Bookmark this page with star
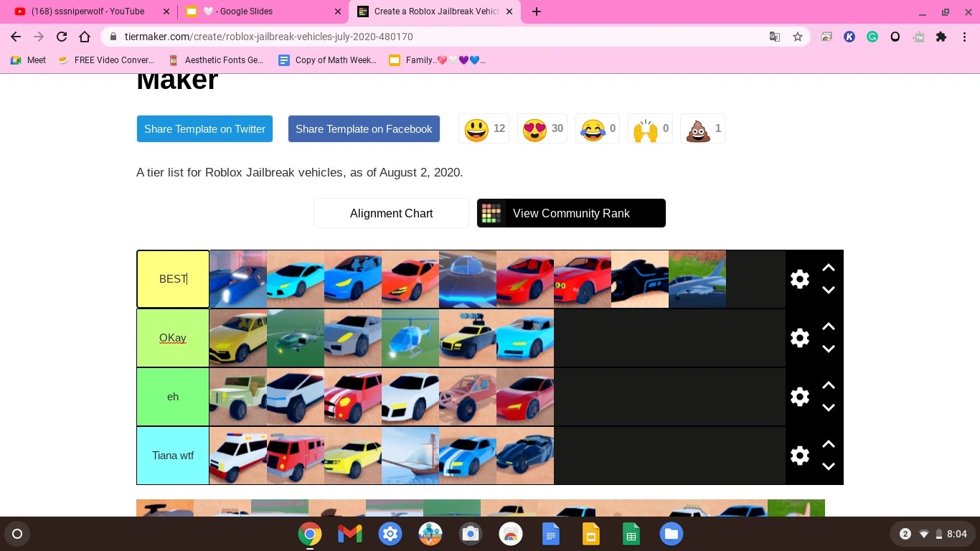The image size is (980, 551). (x=798, y=37)
